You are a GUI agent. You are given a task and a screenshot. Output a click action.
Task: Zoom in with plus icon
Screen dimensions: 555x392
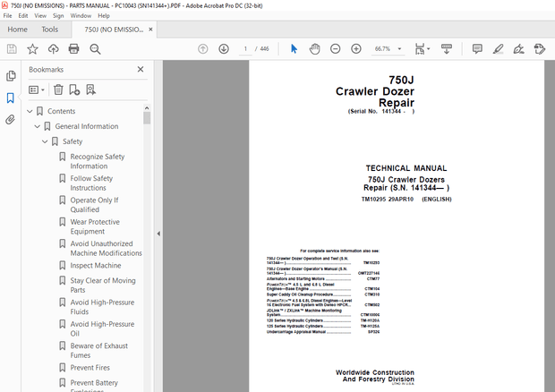tap(356, 49)
